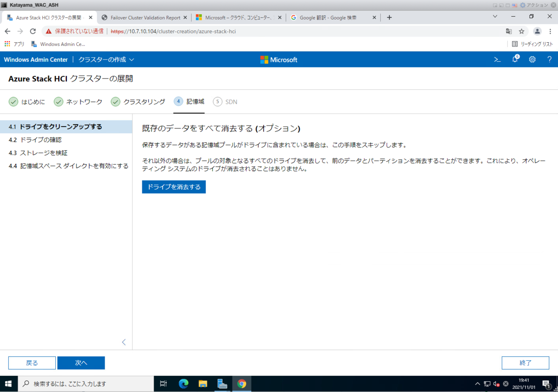Open PowerShell console icon in header
558x392 pixels.
(x=497, y=60)
